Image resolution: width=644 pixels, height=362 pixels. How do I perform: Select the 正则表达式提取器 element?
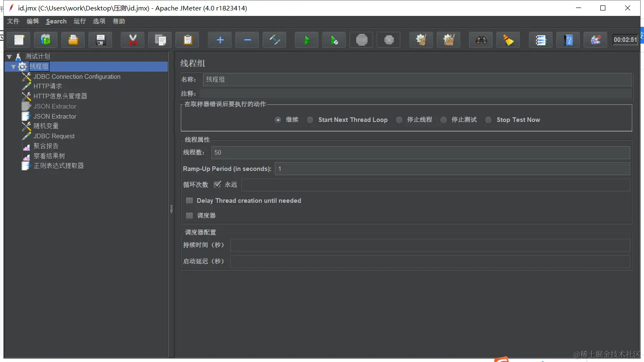pyautogui.click(x=59, y=166)
